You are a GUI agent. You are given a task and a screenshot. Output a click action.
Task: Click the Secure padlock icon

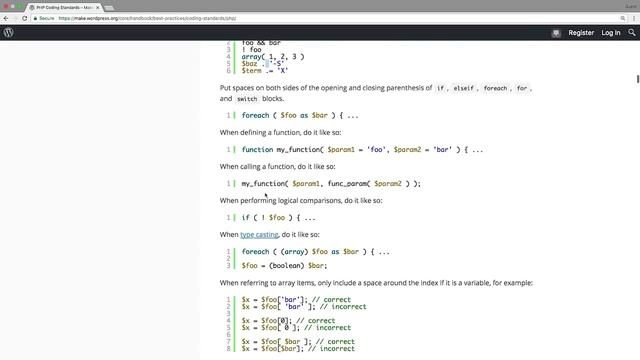(x=36, y=18)
